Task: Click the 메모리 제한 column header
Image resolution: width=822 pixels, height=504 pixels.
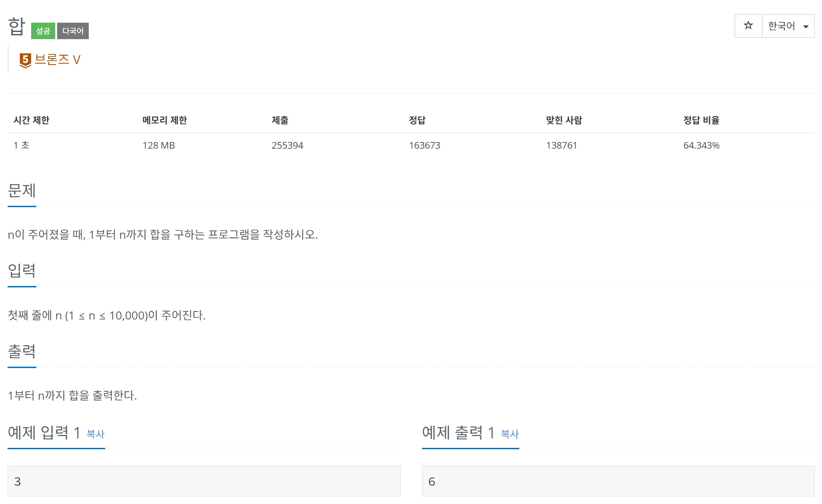Action: pos(165,120)
